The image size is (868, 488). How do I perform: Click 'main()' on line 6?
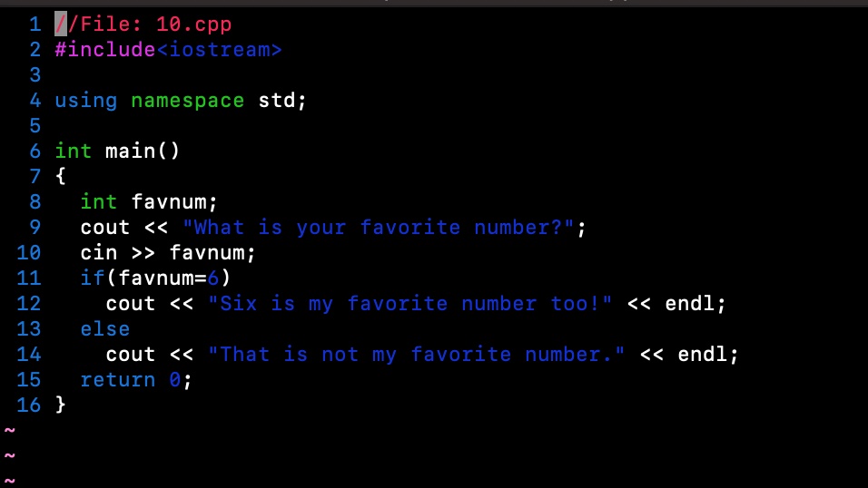[143, 151]
